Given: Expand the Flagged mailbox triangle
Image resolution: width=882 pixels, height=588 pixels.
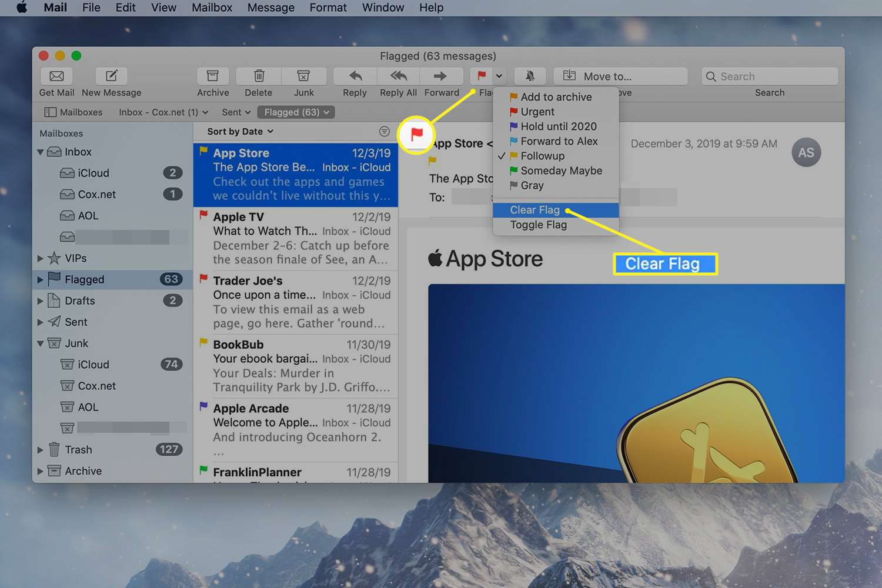Looking at the screenshot, I should coord(40,279).
